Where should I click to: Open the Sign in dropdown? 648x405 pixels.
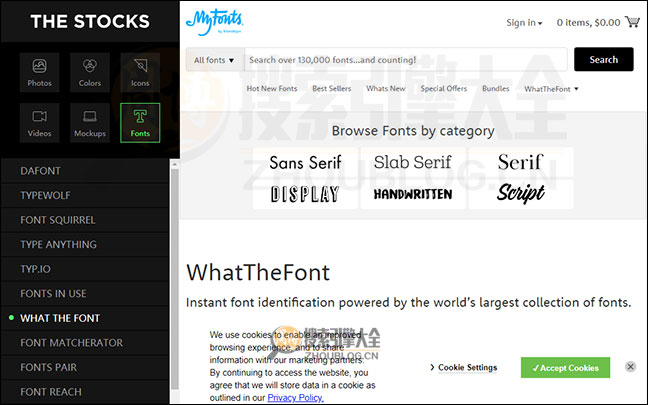(x=524, y=23)
